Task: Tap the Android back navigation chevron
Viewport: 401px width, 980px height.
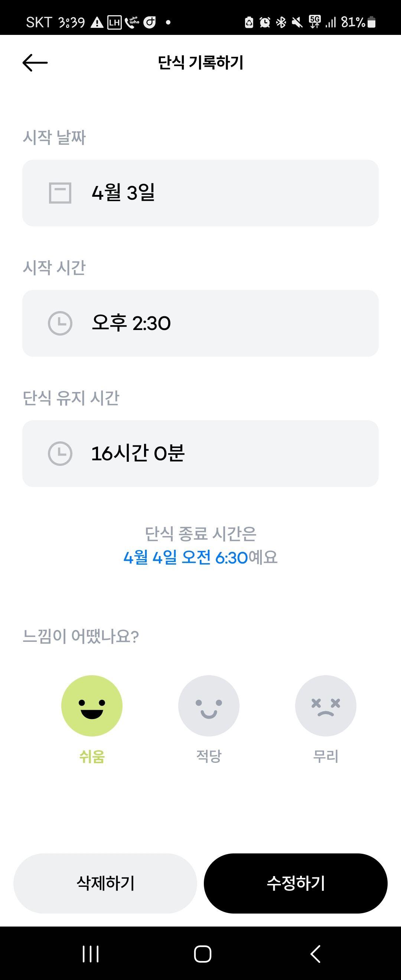Action: (315, 954)
